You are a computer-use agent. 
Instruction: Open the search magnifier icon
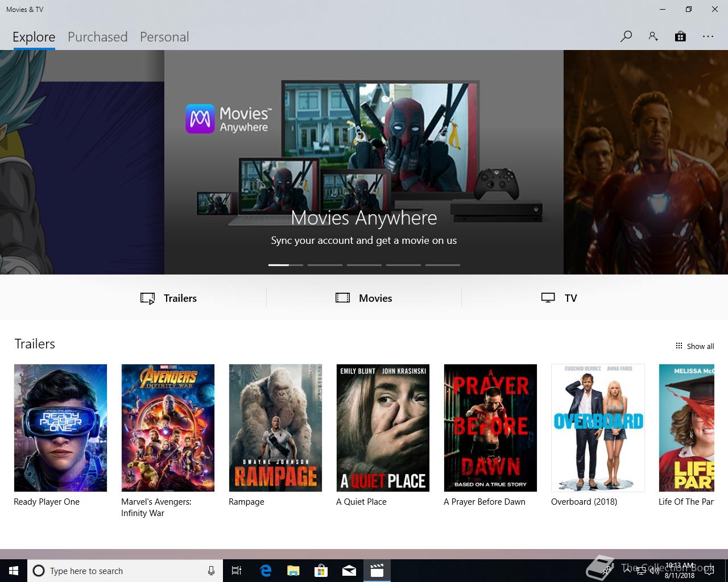pyautogui.click(x=626, y=36)
